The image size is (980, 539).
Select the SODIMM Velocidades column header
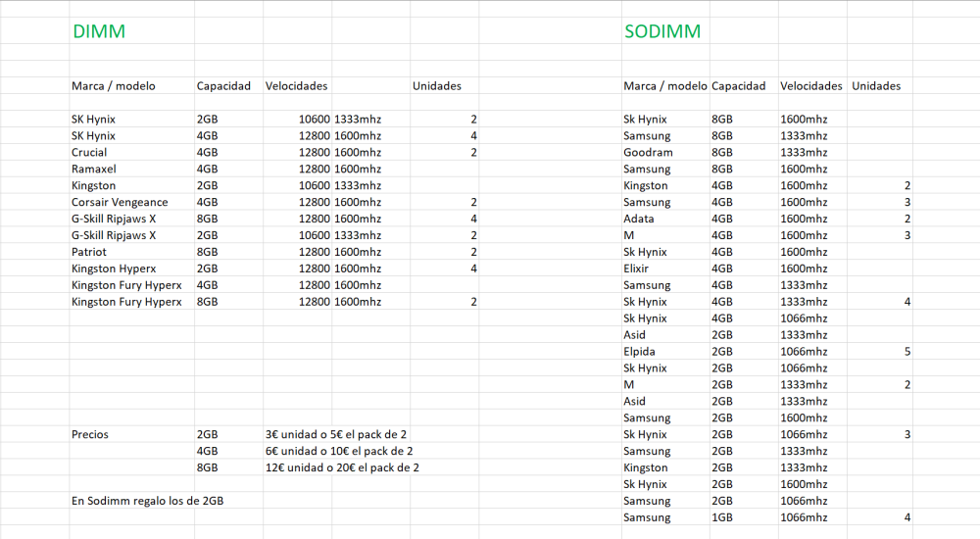[811, 86]
